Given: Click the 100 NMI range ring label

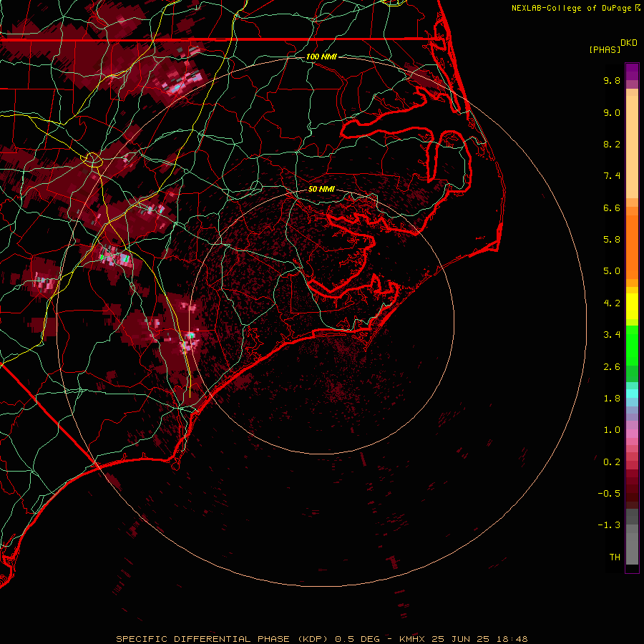Looking at the screenshot, I should click(x=321, y=57).
